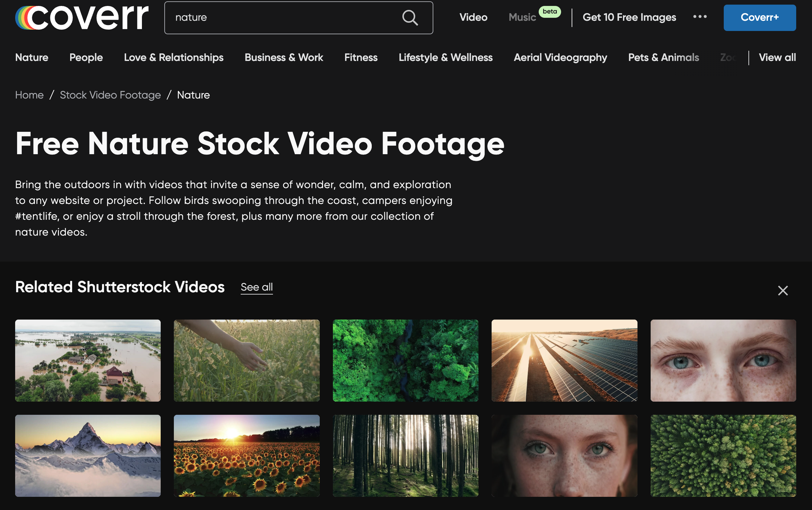The width and height of the screenshot is (812, 510).
Task: Expand categories with View all
Action: 777,57
